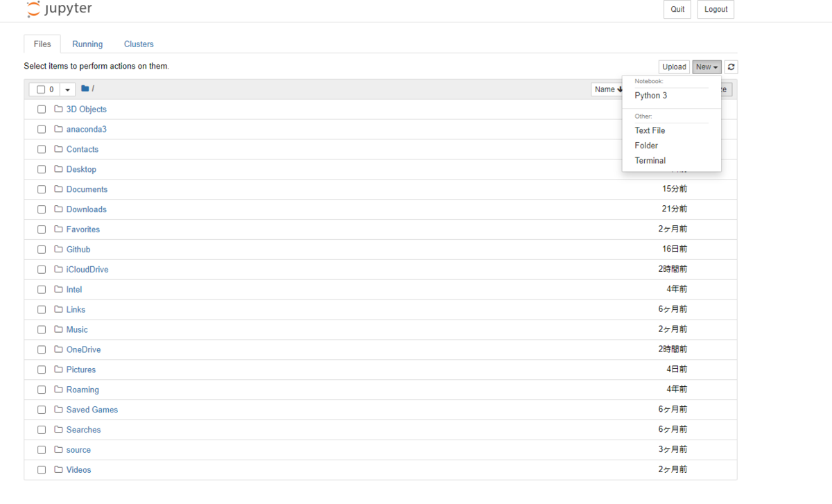
Task: Click the '15分前' timestamp for Documents
Action: [675, 189]
